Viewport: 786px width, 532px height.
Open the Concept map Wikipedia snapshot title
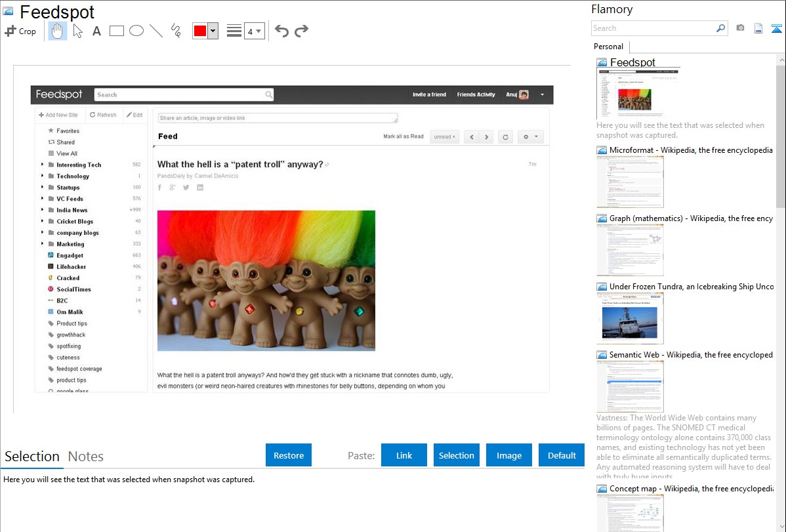tap(691, 489)
